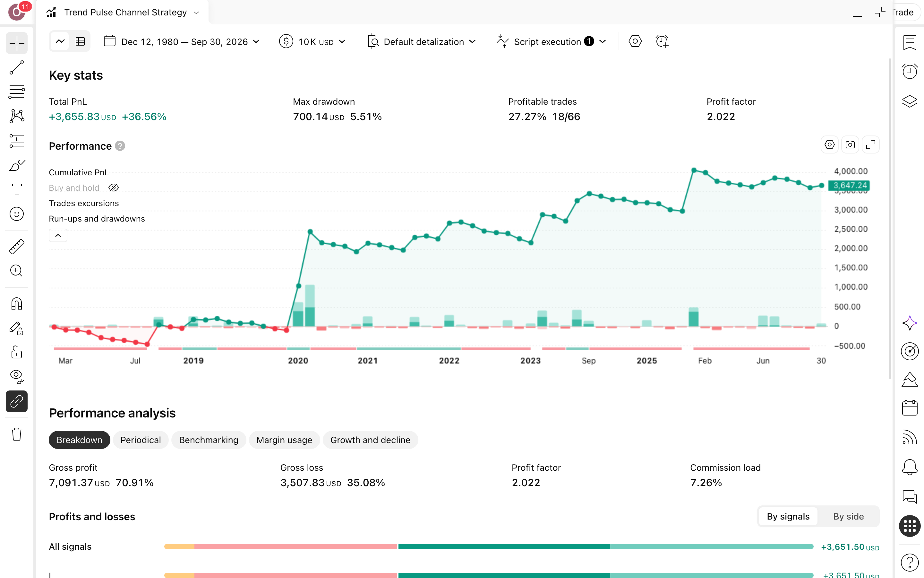The height and width of the screenshot is (578, 924).
Task: Open Performance chart settings hexagon icon
Action: pyautogui.click(x=829, y=145)
